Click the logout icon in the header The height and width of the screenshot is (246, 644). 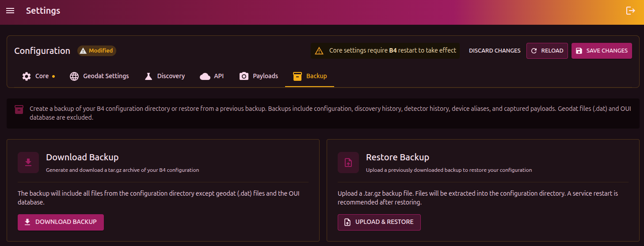click(x=630, y=11)
